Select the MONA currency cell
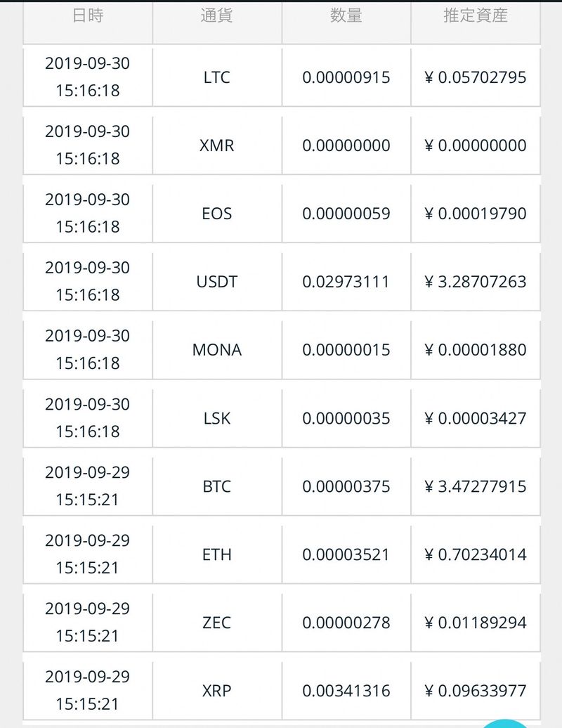 [x=216, y=350]
